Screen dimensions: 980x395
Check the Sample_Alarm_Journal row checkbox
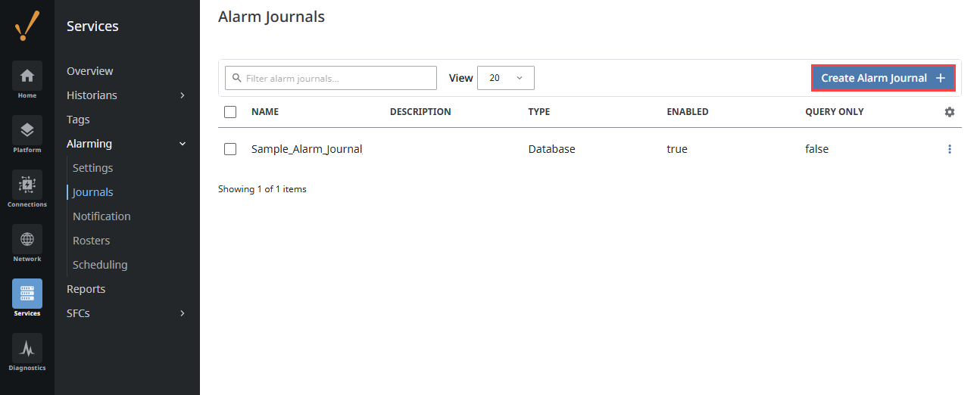click(x=230, y=149)
